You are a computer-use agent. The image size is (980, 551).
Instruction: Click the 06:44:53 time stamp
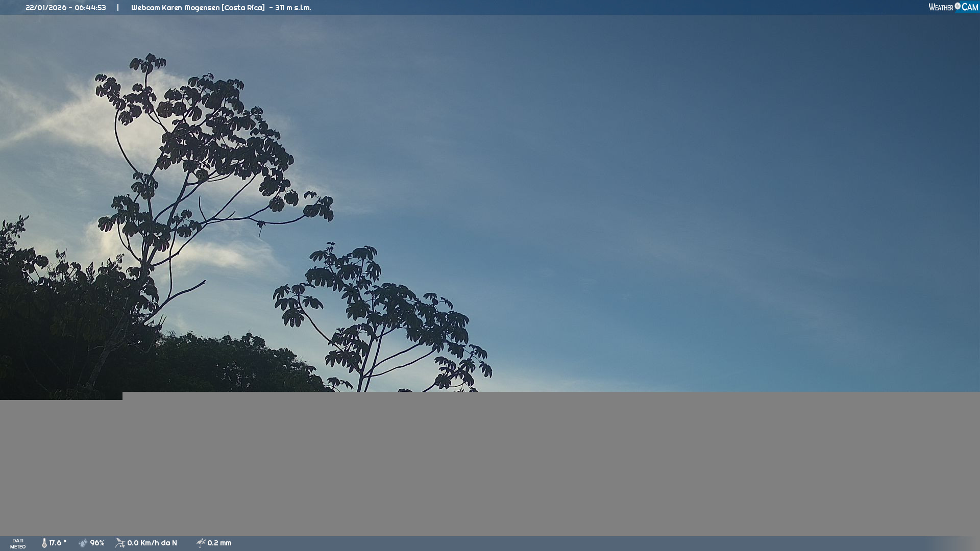tap(90, 8)
